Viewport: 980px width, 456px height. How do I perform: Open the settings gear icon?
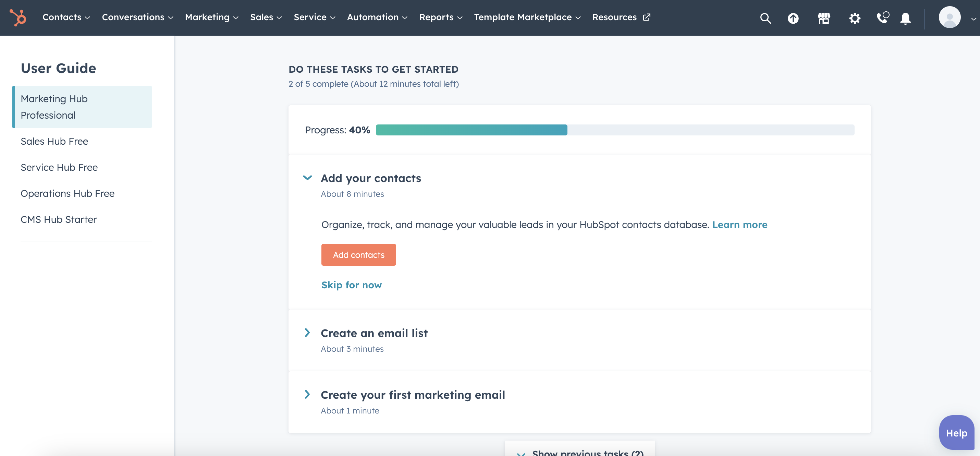coord(855,18)
